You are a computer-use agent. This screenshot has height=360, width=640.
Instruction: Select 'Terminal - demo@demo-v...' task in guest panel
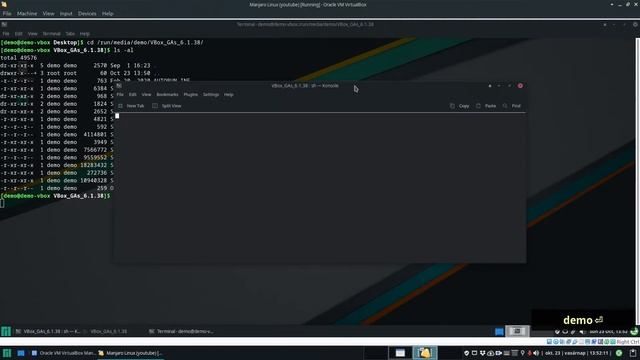coord(181,331)
